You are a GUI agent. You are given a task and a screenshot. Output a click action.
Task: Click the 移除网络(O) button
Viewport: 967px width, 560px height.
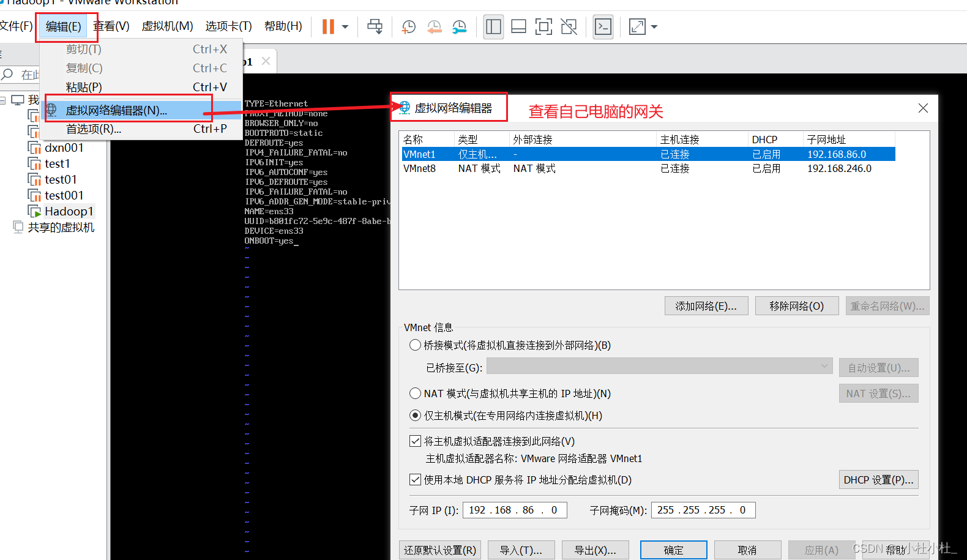[x=797, y=306]
